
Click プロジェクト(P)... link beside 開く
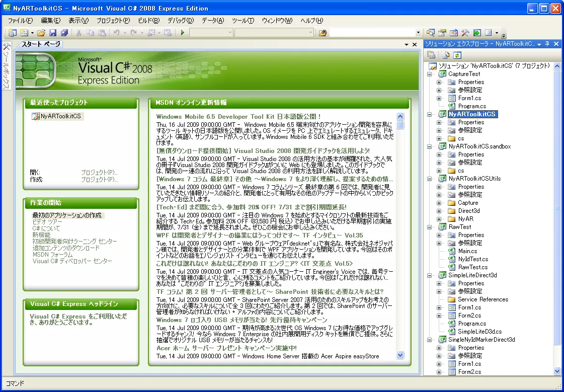tap(99, 172)
